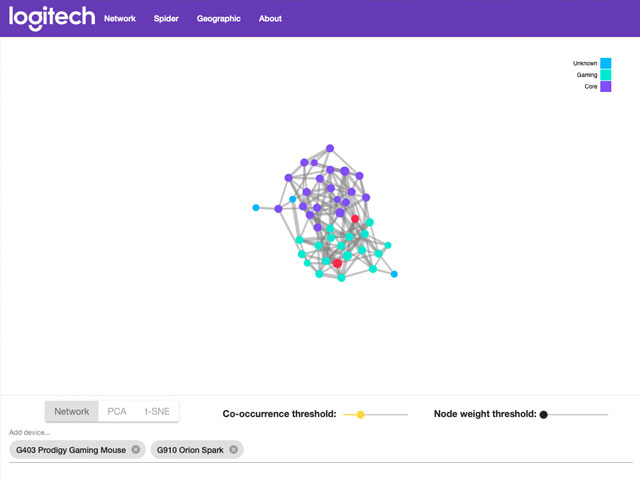Screen dimensions: 640x480
Task: Click the Co-occurrence threshold slider handle
Action: pyautogui.click(x=360, y=415)
